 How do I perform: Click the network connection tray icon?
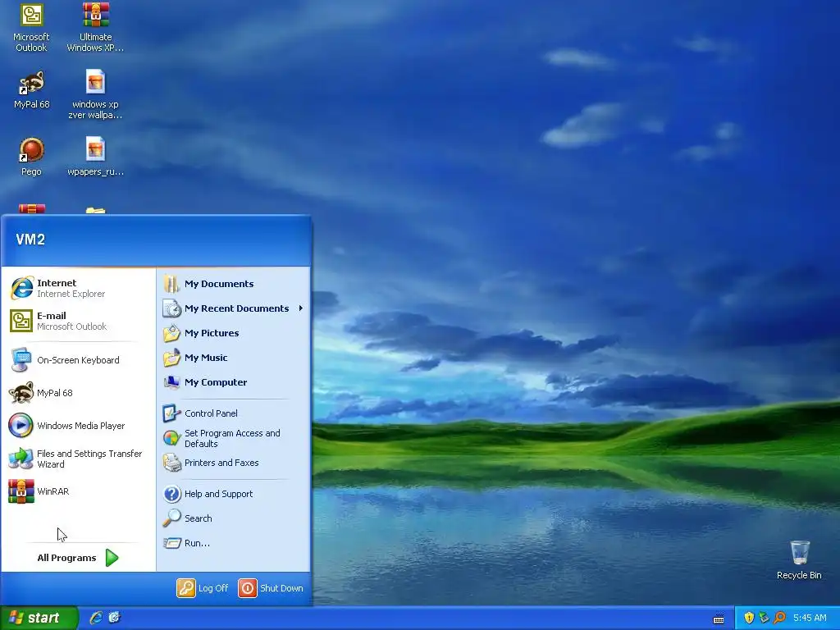point(765,618)
